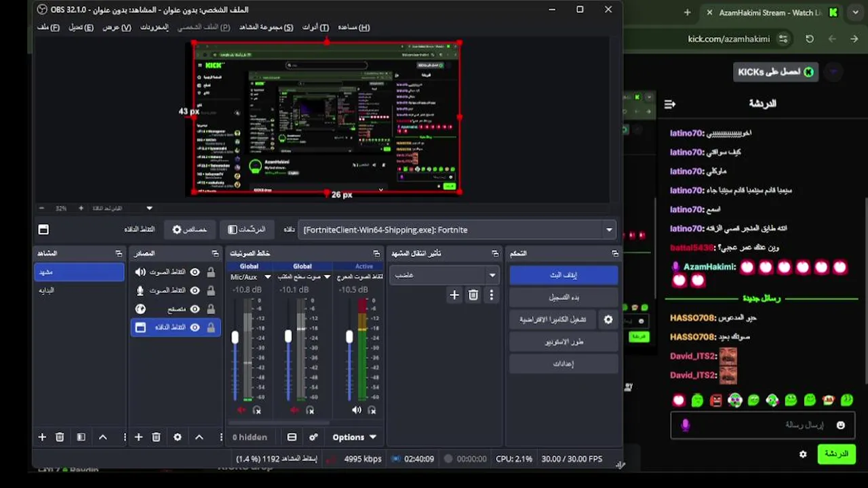Image resolution: width=868 pixels, height=488 pixels.
Task: Adjust the Mic/Aux volume slider
Action: pos(235,337)
